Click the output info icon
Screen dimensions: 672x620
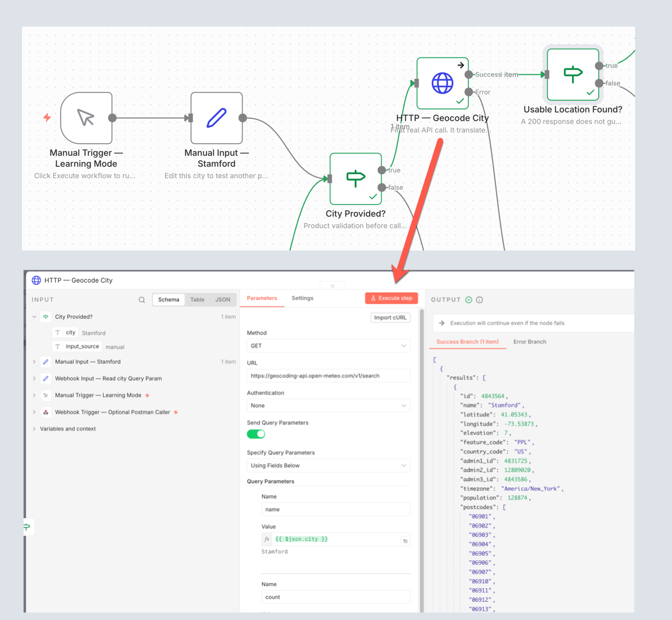[479, 300]
